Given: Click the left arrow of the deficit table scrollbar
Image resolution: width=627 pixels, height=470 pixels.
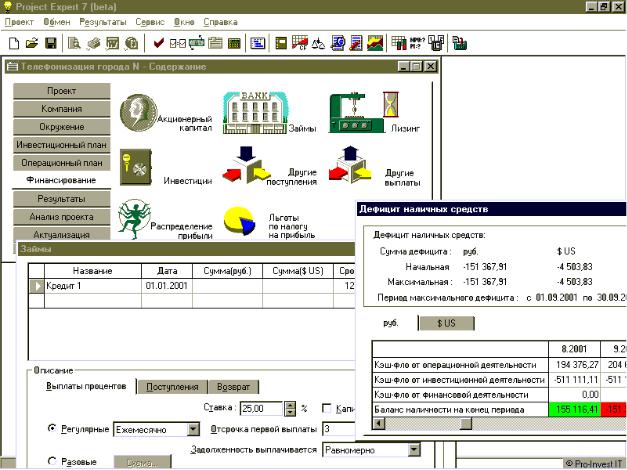Looking at the screenshot, I should [379, 423].
